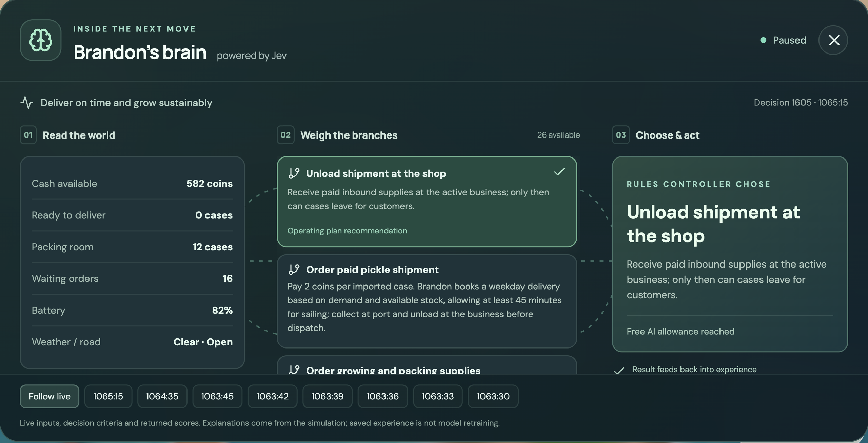The image size is (868, 443).
Task: Select the Order growing and packing supplies branch
Action: tap(427, 365)
